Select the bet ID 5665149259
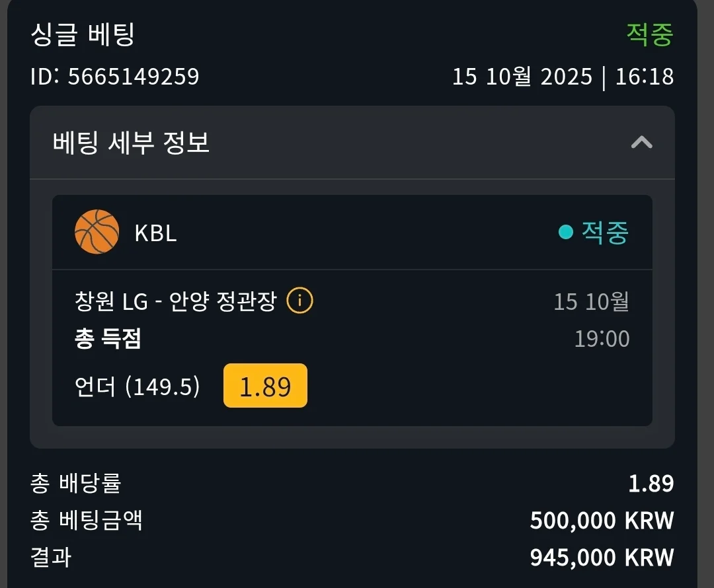 coord(114,77)
